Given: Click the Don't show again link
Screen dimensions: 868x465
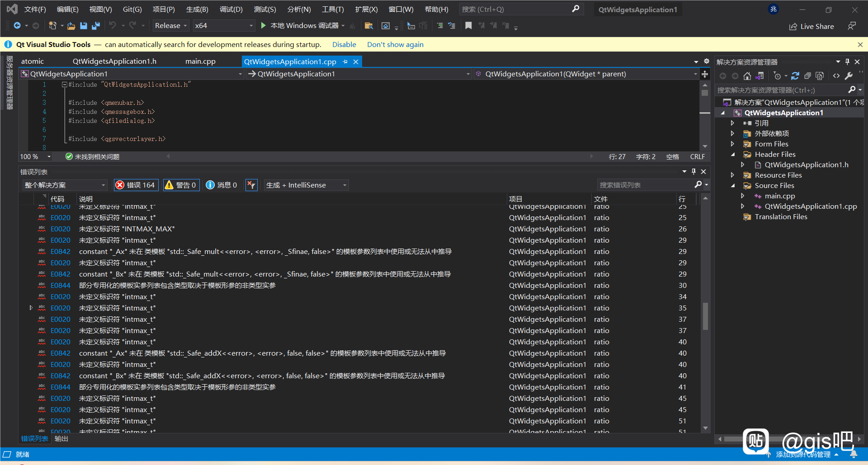Looking at the screenshot, I should point(395,44).
